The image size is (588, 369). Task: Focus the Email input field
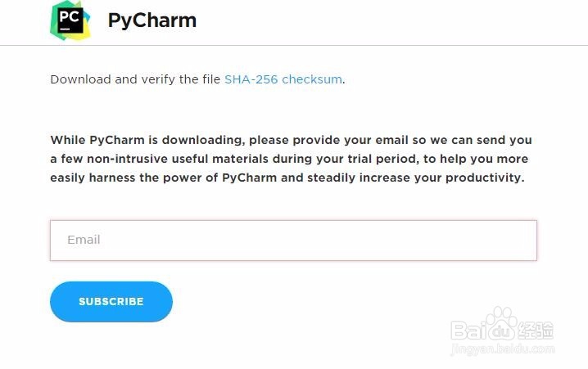point(293,241)
